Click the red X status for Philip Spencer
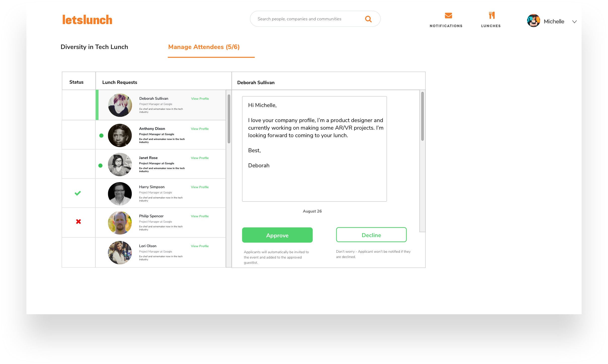Viewport: 608px width, 364px height. tap(78, 222)
